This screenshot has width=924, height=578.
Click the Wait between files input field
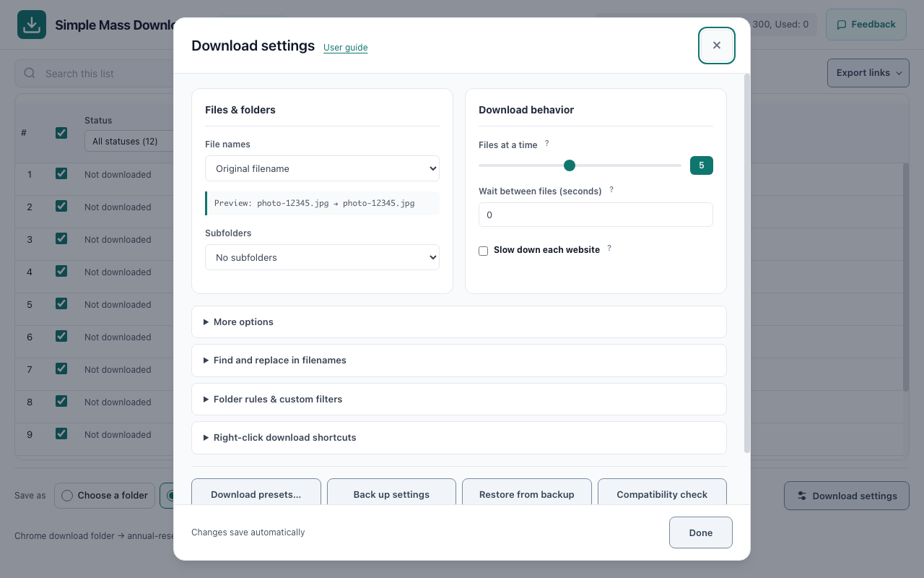click(x=596, y=215)
